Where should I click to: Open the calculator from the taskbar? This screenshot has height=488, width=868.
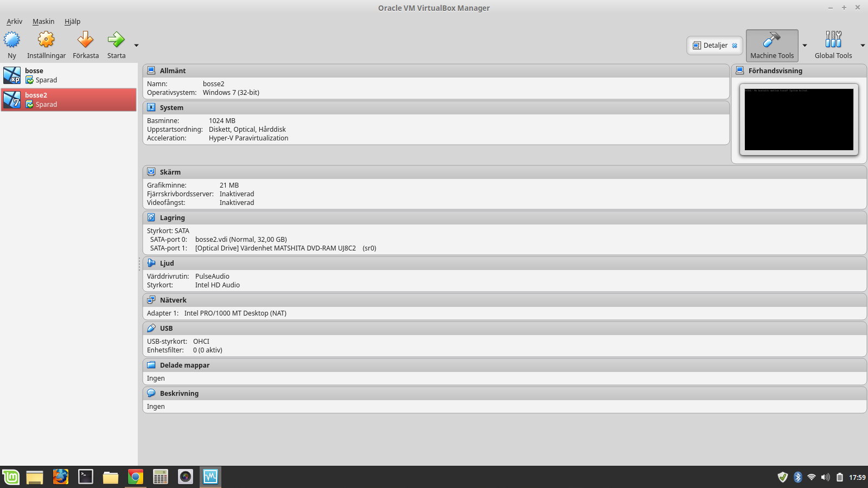161,477
